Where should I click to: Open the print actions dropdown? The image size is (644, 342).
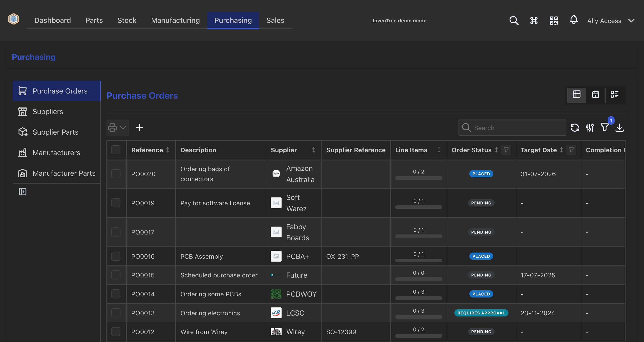118,128
